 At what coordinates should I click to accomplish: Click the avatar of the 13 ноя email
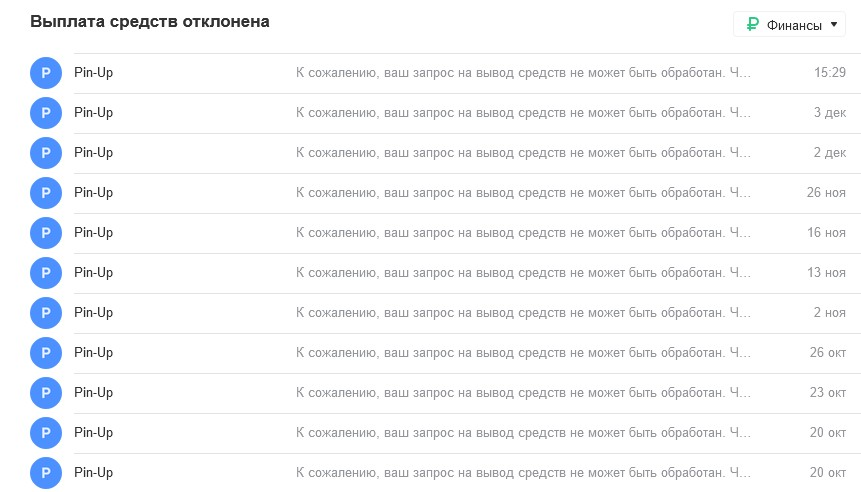point(46,273)
